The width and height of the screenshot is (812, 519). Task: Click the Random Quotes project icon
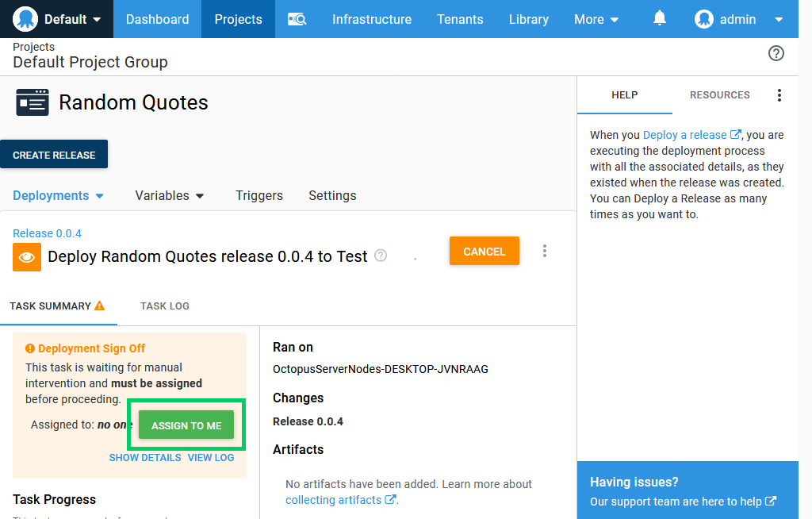click(33, 102)
